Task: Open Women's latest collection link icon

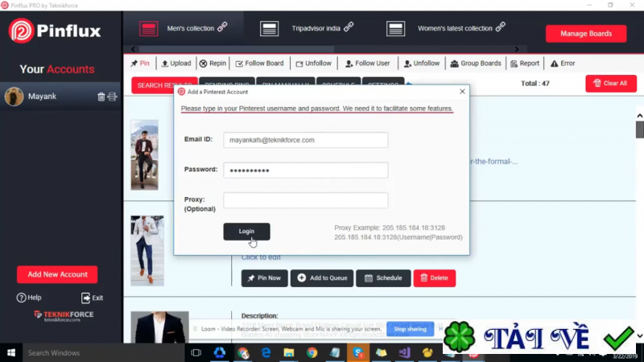Action: (x=500, y=27)
